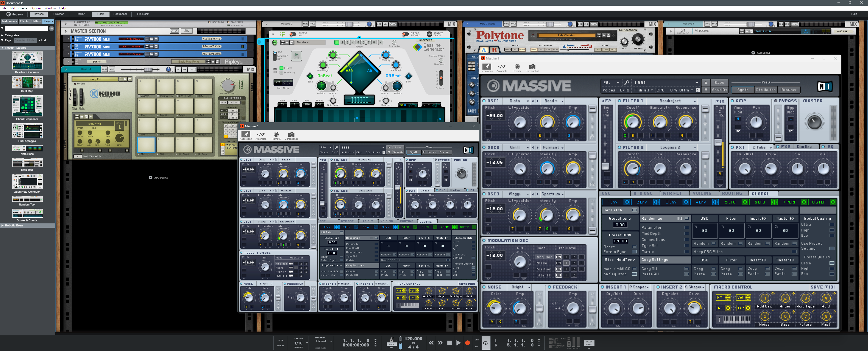Click save patch disk icon on RV7000 DRM Live End
The height and width of the screenshot is (351, 868).
tap(156, 46)
